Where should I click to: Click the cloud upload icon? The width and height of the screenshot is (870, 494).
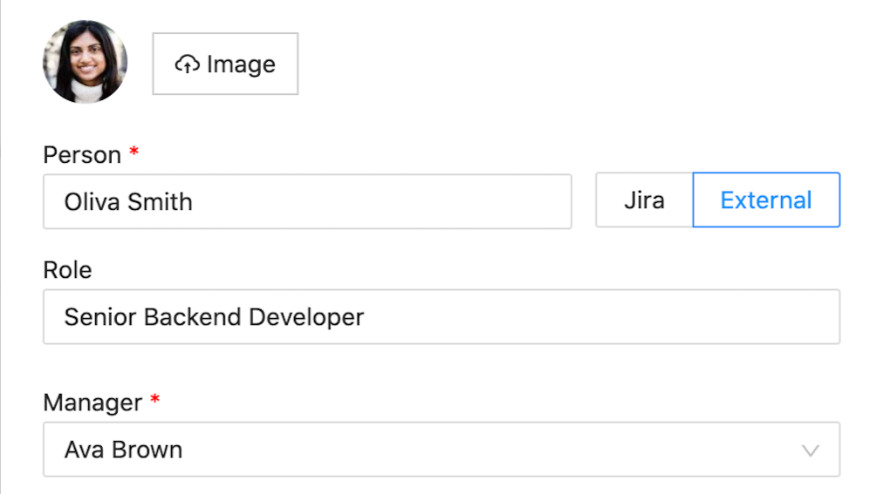click(187, 65)
